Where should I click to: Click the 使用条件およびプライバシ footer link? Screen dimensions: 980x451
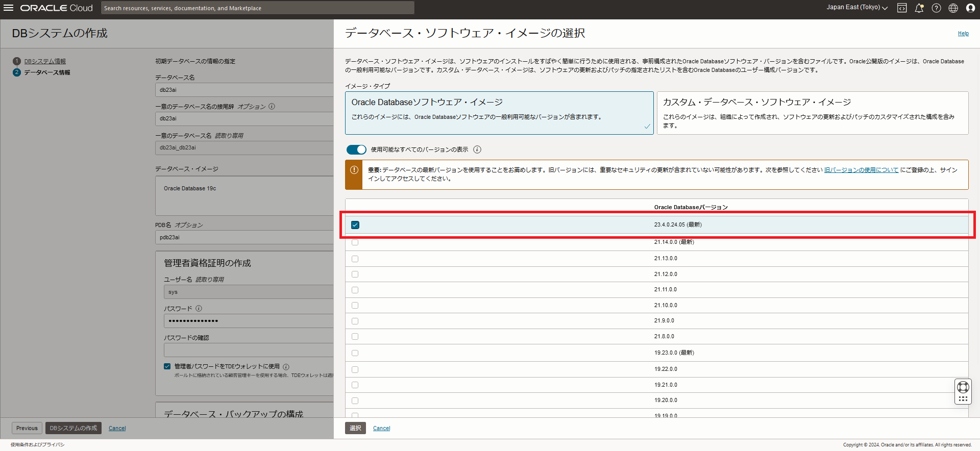[37, 445]
